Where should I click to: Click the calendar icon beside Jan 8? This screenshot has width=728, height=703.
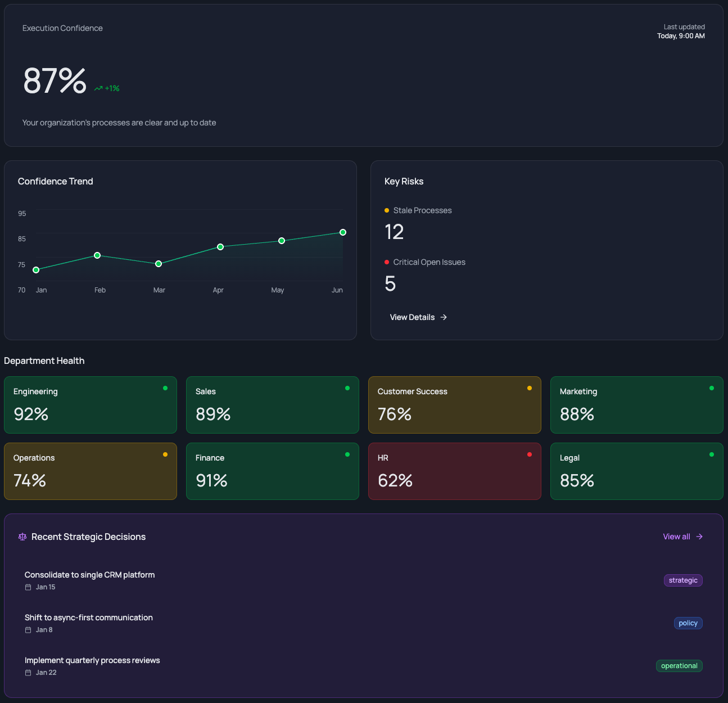click(x=28, y=629)
